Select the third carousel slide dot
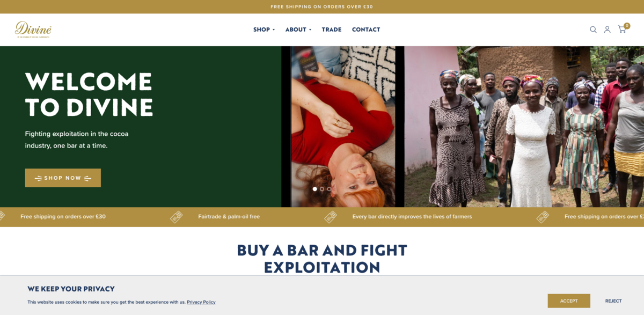Viewport: 644px width, 315px height. tap(329, 189)
